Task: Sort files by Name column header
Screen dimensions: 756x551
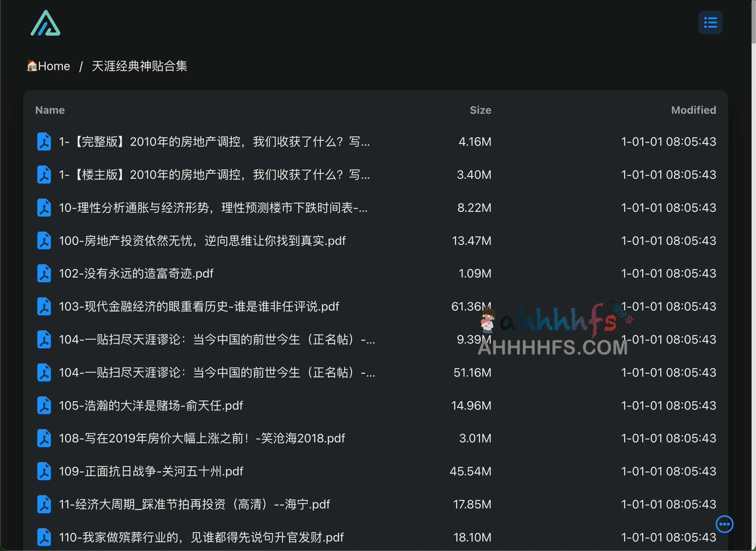Action: tap(50, 110)
